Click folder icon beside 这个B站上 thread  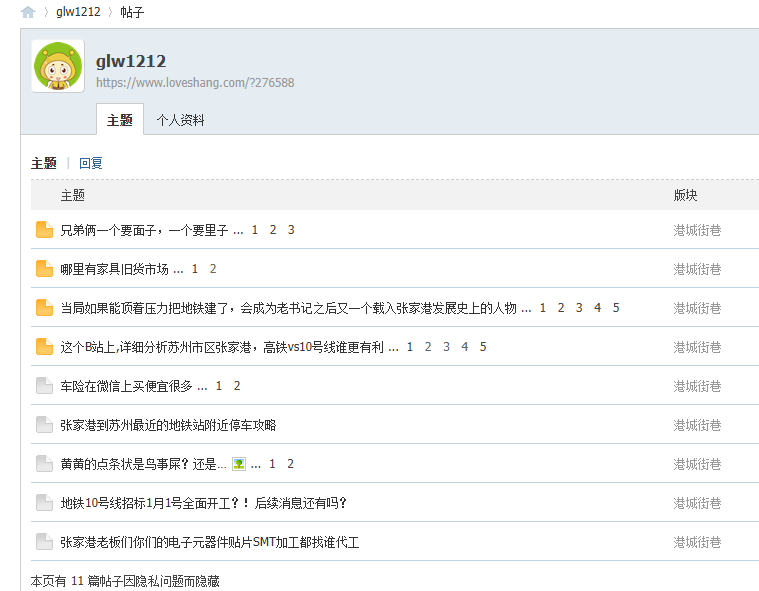point(44,347)
